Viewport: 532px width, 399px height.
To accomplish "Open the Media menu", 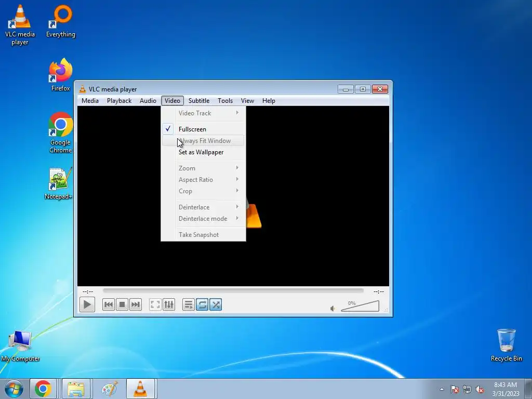I will click(x=90, y=101).
